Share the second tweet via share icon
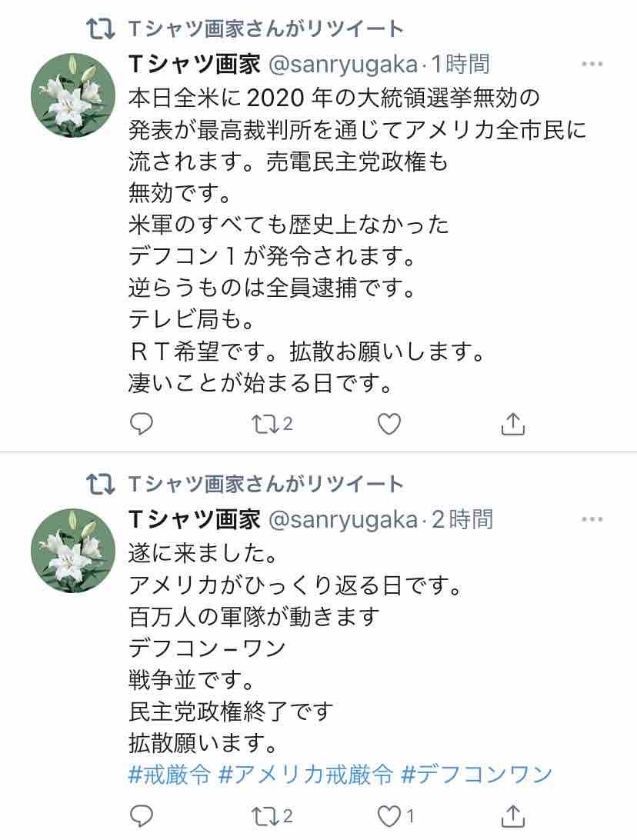 (x=513, y=815)
